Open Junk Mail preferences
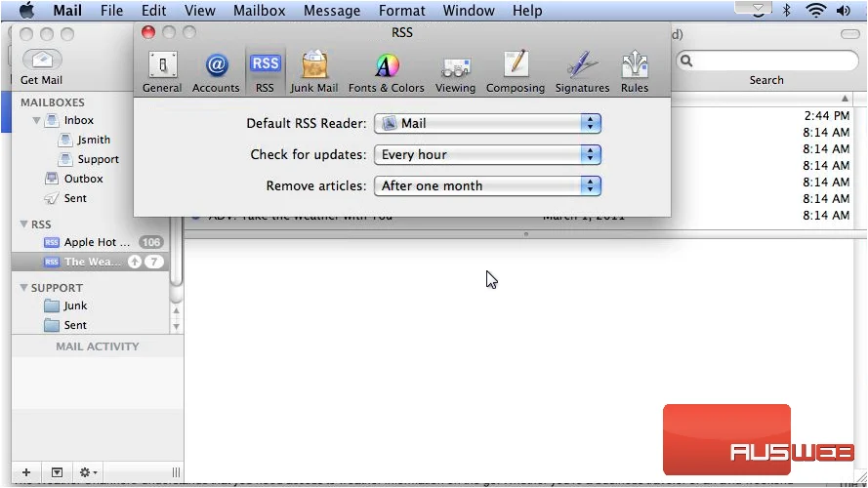Screen dimensions: 868x488 point(313,72)
